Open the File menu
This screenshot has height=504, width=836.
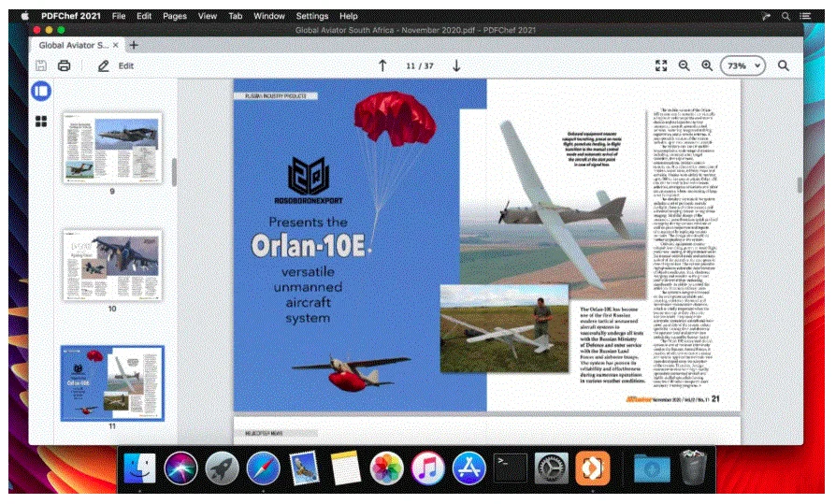(x=119, y=16)
